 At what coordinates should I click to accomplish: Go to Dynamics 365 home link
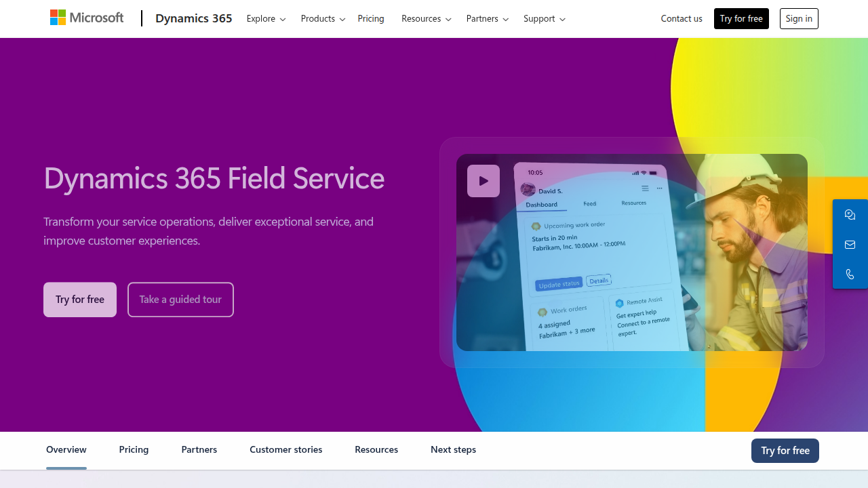click(194, 18)
